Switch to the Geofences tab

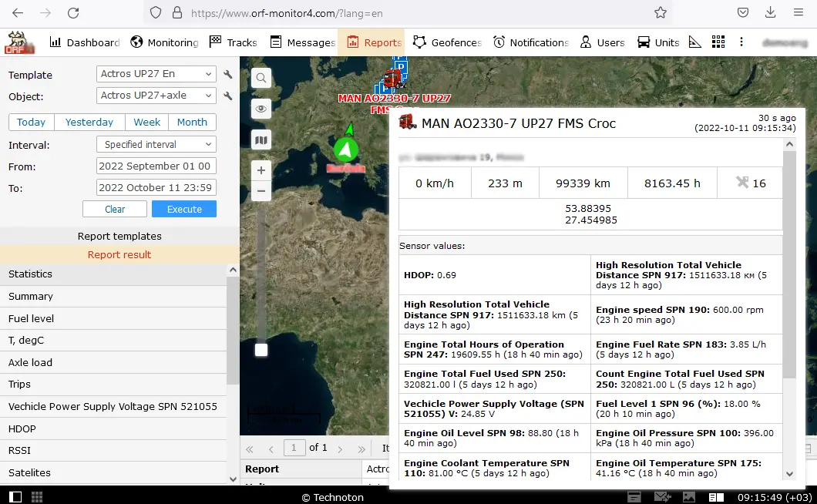click(447, 42)
